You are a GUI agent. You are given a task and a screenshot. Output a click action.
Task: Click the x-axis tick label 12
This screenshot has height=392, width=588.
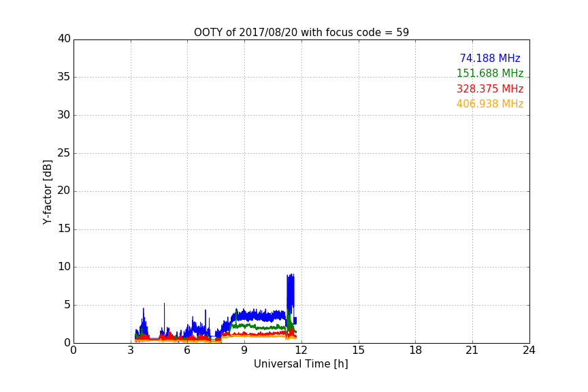click(x=301, y=350)
